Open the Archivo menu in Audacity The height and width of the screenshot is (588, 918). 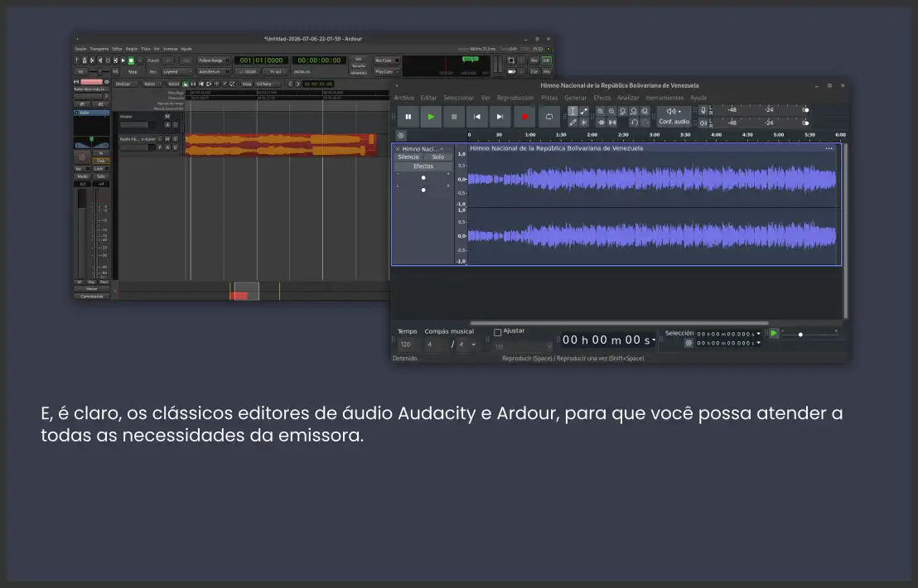coord(404,98)
